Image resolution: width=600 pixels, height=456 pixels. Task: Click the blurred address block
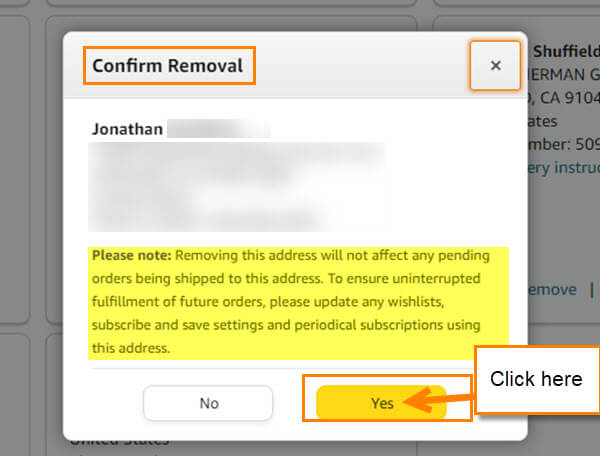coord(236,187)
